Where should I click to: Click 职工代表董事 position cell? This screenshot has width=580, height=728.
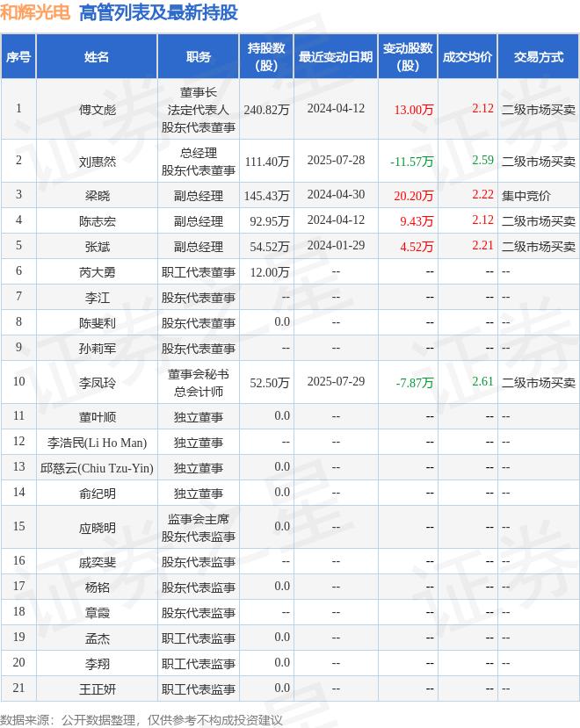tap(199, 272)
